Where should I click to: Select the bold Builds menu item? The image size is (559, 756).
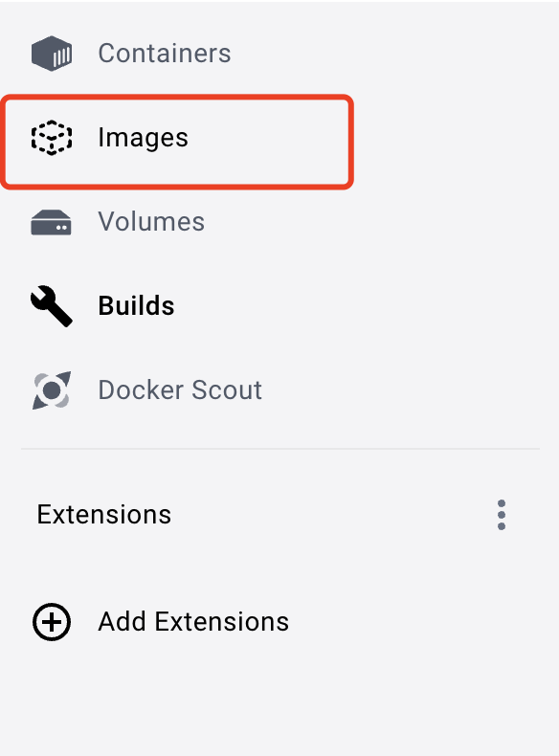click(x=136, y=305)
